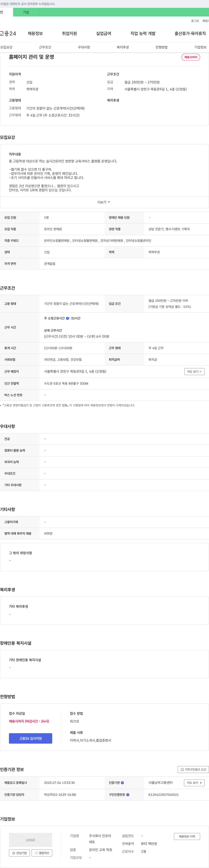Image resolution: width=209 pixels, height=868 pixels.
Task: Click 수도권 5호선 목동 8번출구 300M text
Action: click(66, 384)
